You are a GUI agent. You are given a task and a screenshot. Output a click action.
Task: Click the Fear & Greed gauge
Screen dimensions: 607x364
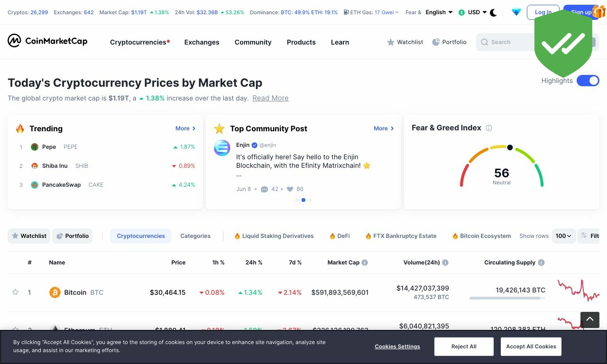click(502, 166)
